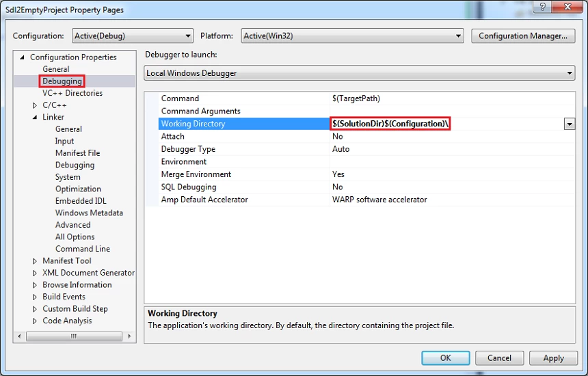The width and height of the screenshot is (588, 376).
Task: Select VC++ Directories in the tree
Action: coord(72,93)
